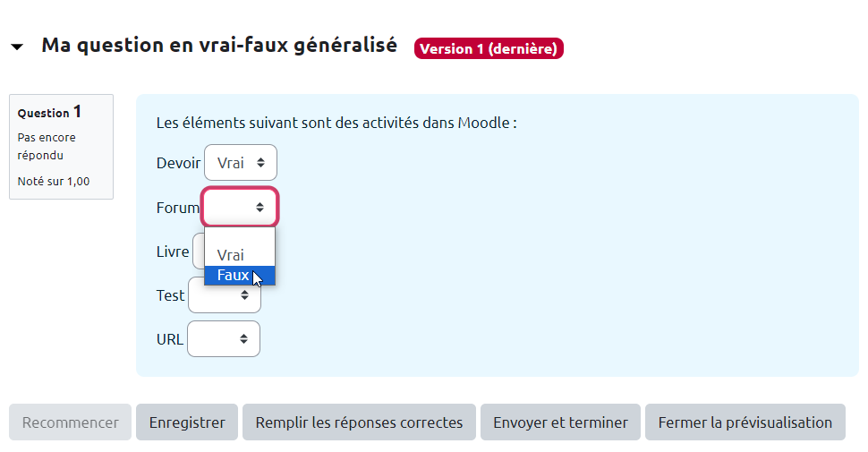Click the URL label text
The image size is (868, 452).
[169, 340]
